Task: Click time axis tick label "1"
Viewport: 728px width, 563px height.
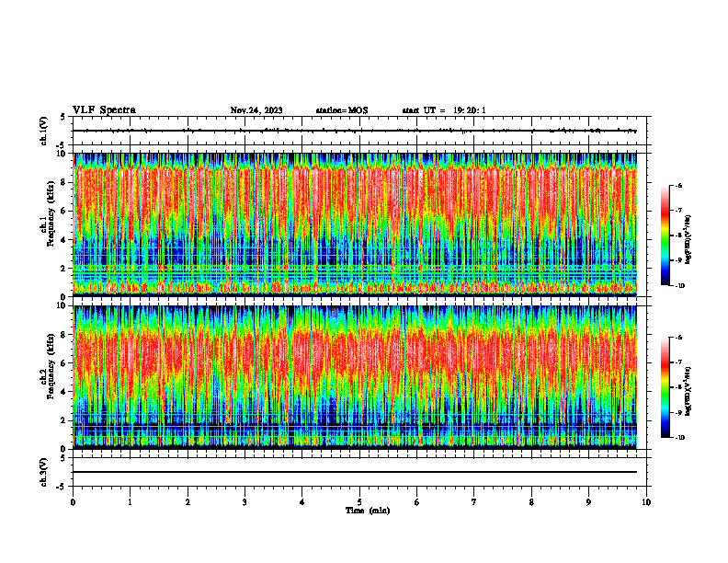Action: pyautogui.click(x=130, y=502)
